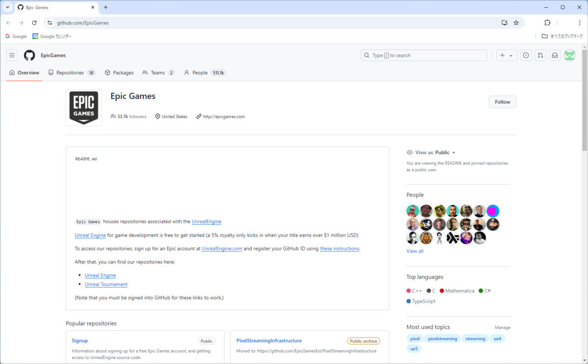Image resolution: width=588 pixels, height=364 pixels.
Task: Open the Chrome three-dot menu
Action: click(580, 23)
